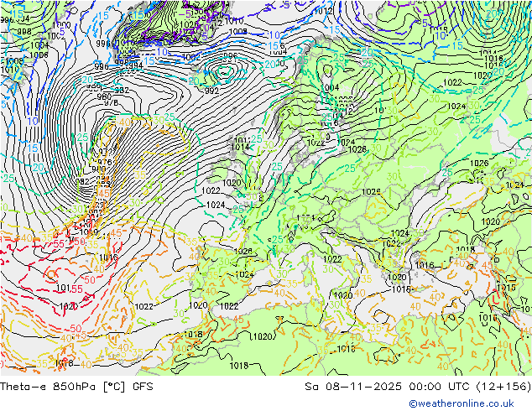The width and height of the screenshot is (532, 411).
Task: Click the 'Sa 08-11-2025 00:00 UTC (12+156)' timestamp
Action: click(x=418, y=387)
